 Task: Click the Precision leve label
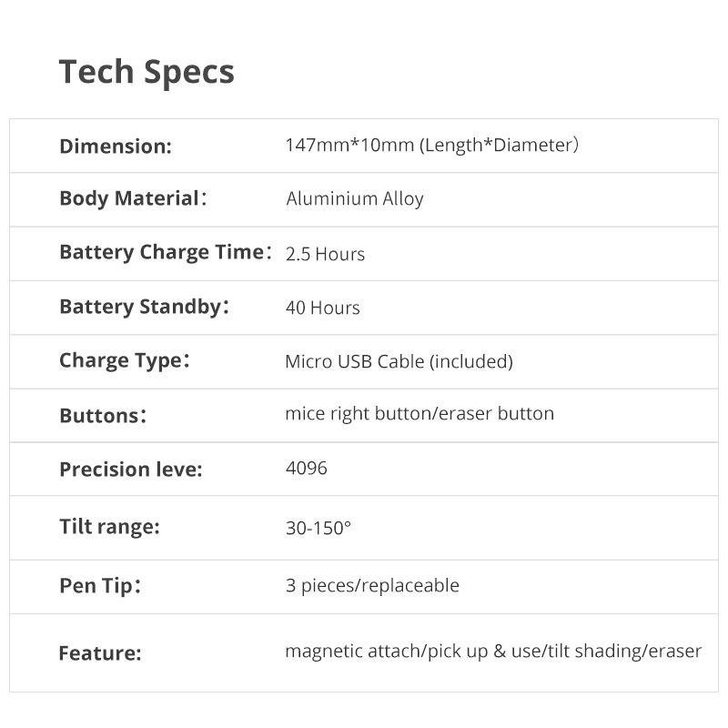[x=131, y=470]
